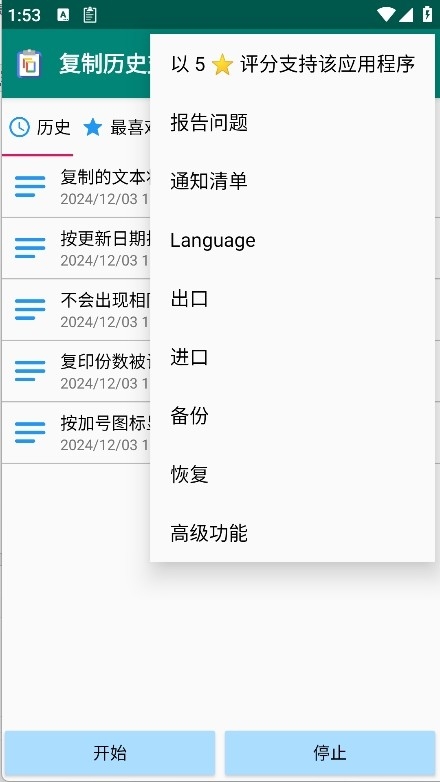Tap the blue star favorites icon
The width and height of the screenshot is (440, 782).
pos(93,128)
